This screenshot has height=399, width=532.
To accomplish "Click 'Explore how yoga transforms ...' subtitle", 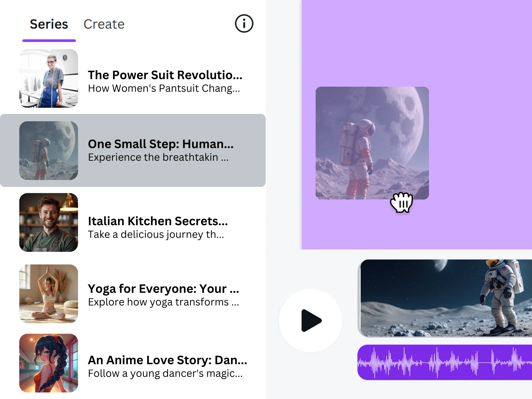I will click(x=164, y=302).
